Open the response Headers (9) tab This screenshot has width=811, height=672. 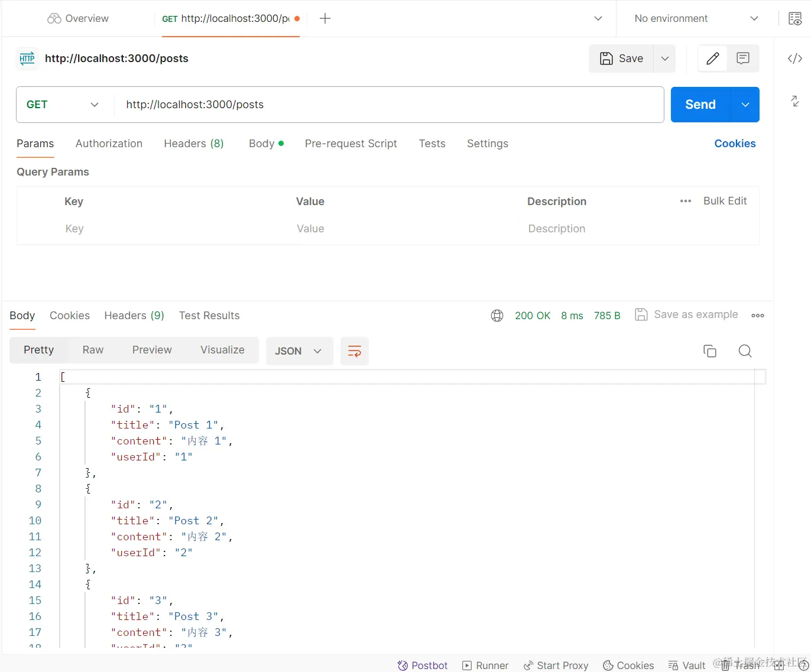pos(134,316)
